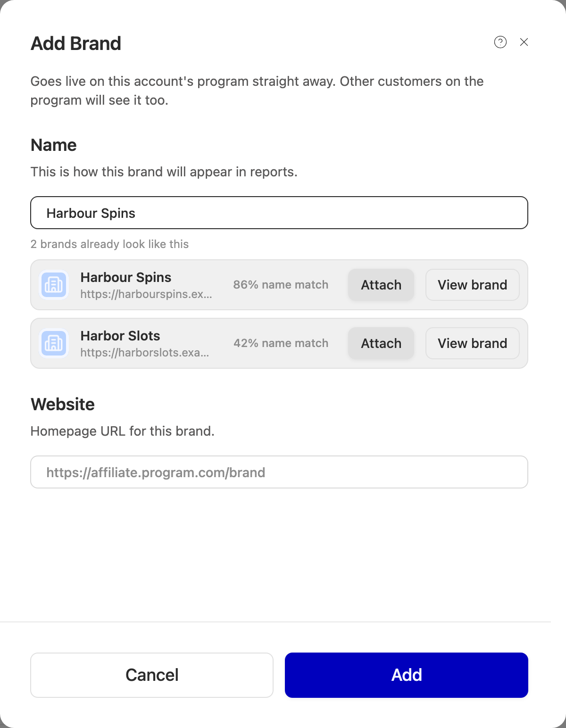The width and height of the screenshot is (566, 728).
Task: Attach the existing Harbor Slots brand
Action: (x=381, y=343)
